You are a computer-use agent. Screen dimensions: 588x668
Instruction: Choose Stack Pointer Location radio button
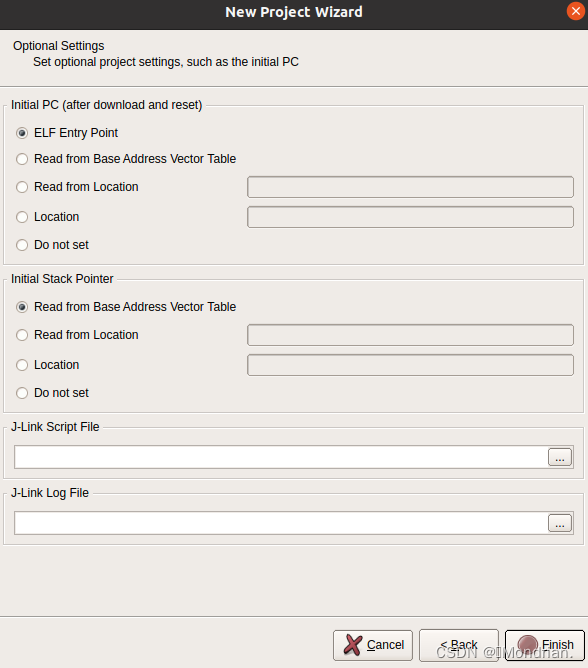(x=22, y=365)
